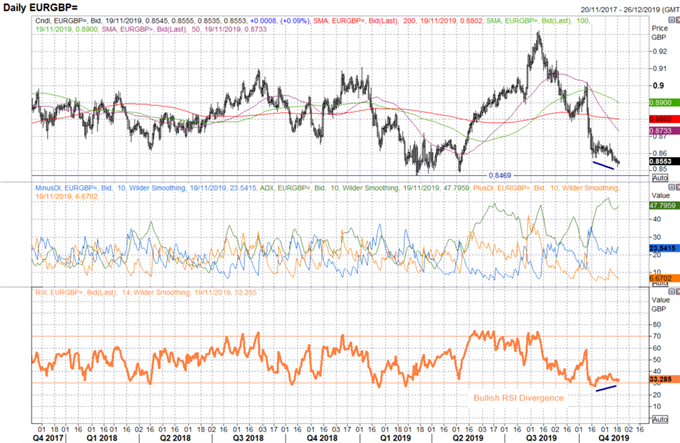This screenshot has height=443, width=680.
Task: Click the 'Daily EURGBP=' chart title
Action: pyautogui.click(x=40, y=7)
